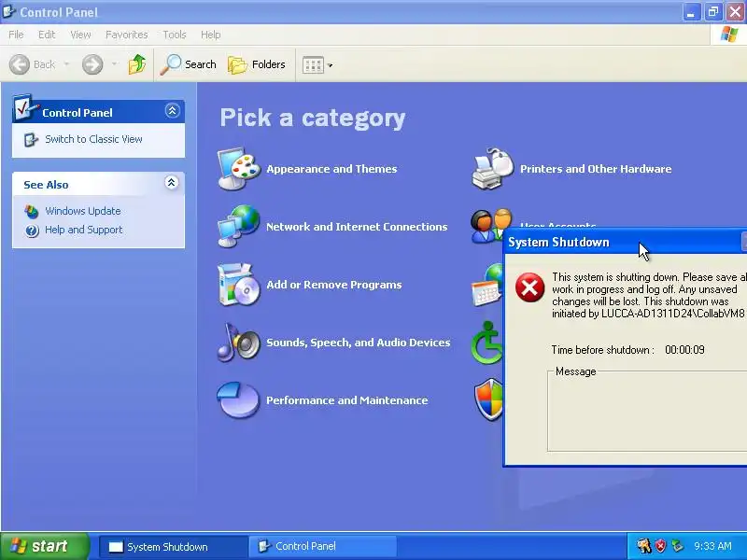Open the Favorites menu
The height and width of the screenshot is (560, 747).
(x=127, y=35)
